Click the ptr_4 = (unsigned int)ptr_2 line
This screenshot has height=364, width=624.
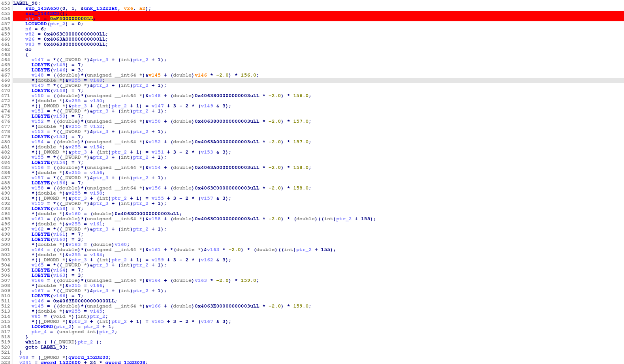(74, 332)
